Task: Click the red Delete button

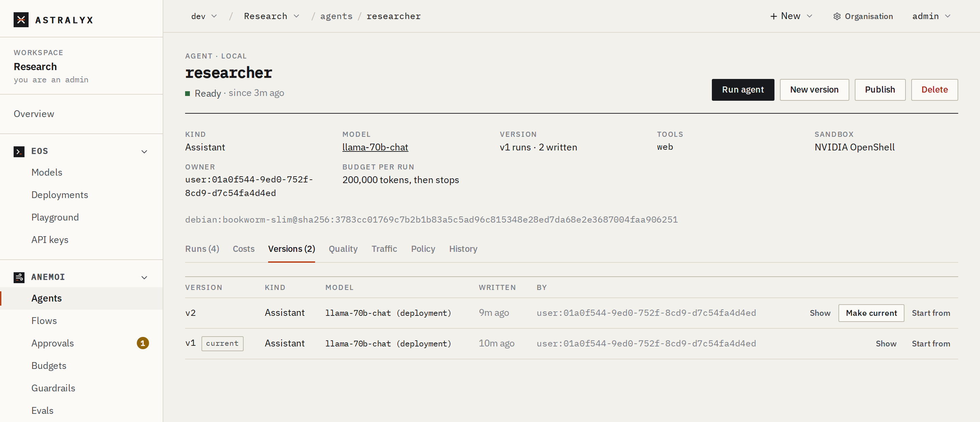Action: (934, 90)
